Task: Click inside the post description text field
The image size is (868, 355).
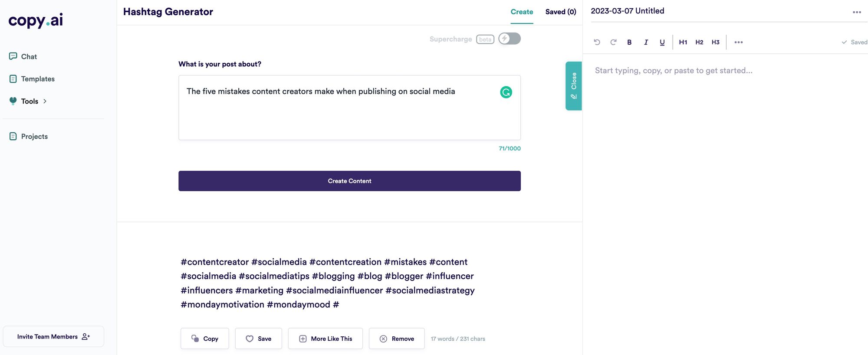Action: (349, 107)
